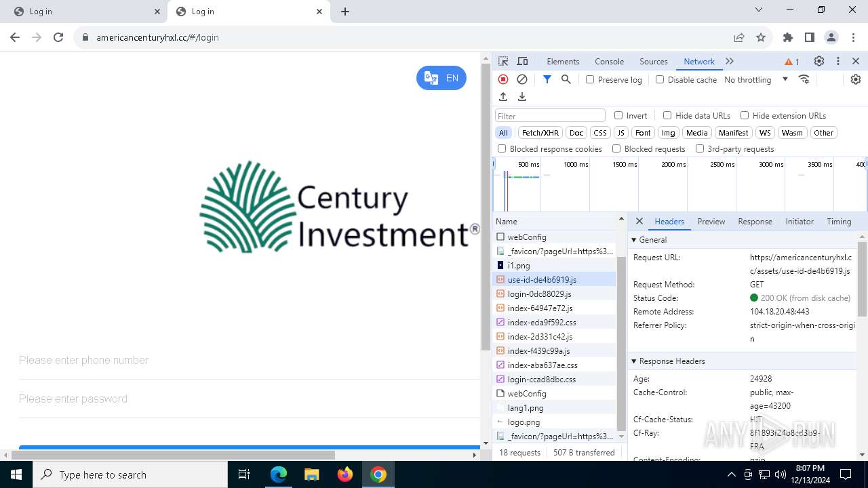The image size is (868, 488).
Task: Click the network Filter input
Action: point(550,115)
